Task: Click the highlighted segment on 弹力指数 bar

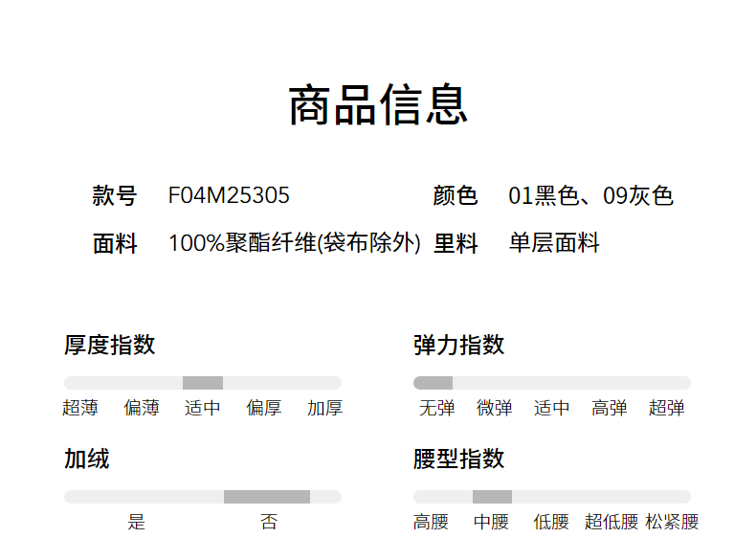Action: (433, 383)
